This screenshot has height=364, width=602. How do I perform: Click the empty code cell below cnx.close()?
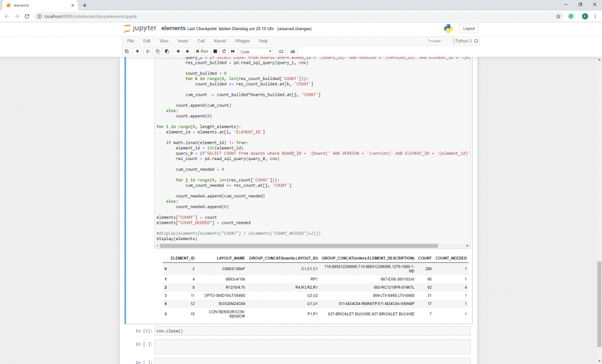click(x=312, y=347)
